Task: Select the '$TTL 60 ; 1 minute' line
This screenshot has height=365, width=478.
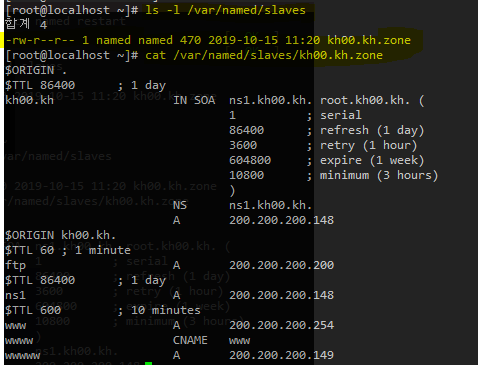Action: pyautogui.click(x=68, y=250)
